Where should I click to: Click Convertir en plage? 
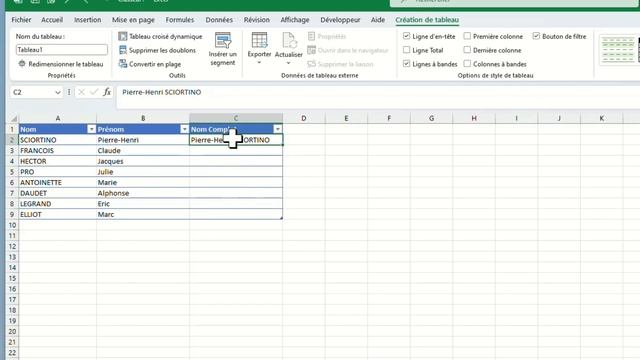(x=150, y=64)
